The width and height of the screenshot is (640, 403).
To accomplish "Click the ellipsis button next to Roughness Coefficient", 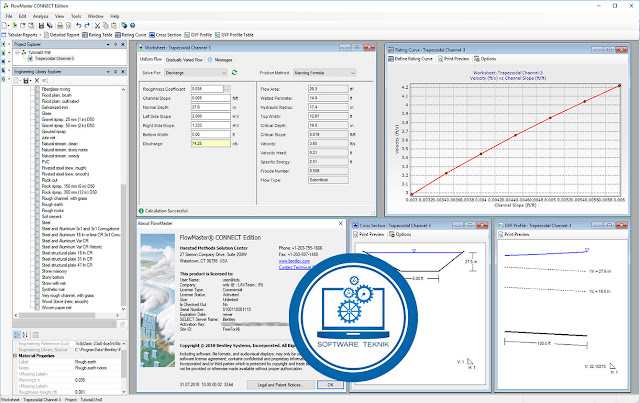I will tap(227, 89).
